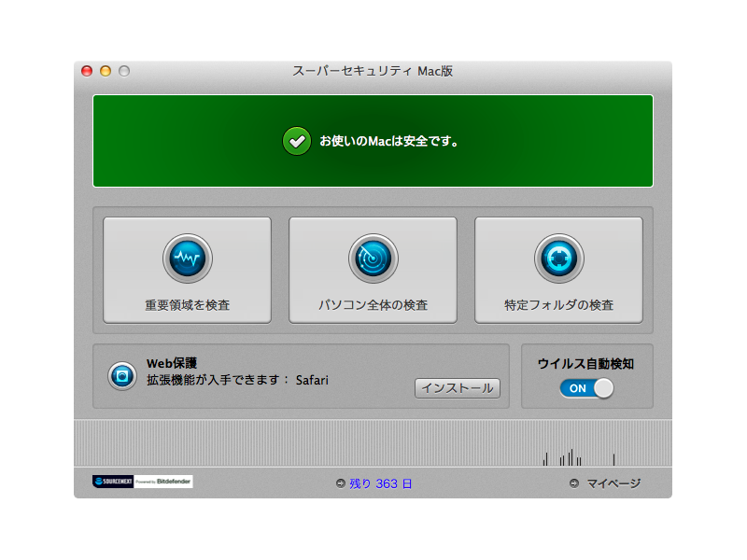This screenshot has width=747, height=560.
Task: Click the green checkmark status icon
Action: 296,141
